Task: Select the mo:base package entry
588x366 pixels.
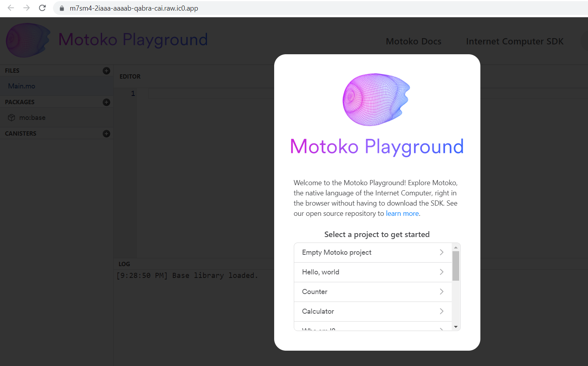Action: tap(57, 118)
